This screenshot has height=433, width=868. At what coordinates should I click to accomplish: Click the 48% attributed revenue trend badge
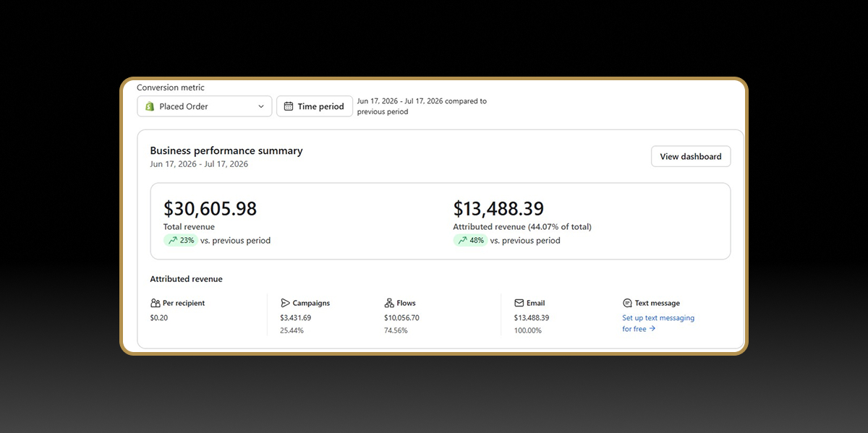coord(470,240)
